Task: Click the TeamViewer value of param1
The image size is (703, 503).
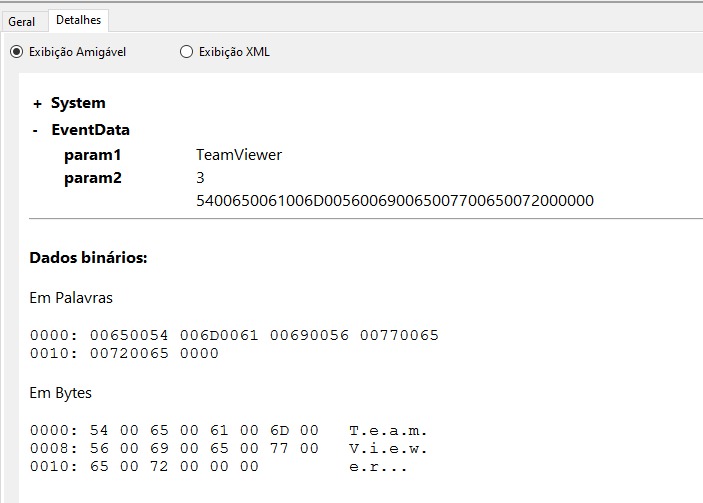Action: pos(239,155)
